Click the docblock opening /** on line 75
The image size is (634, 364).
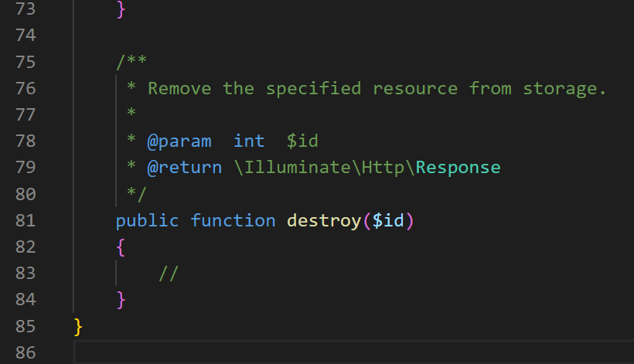pyautogui.click(x=131, y=62)
